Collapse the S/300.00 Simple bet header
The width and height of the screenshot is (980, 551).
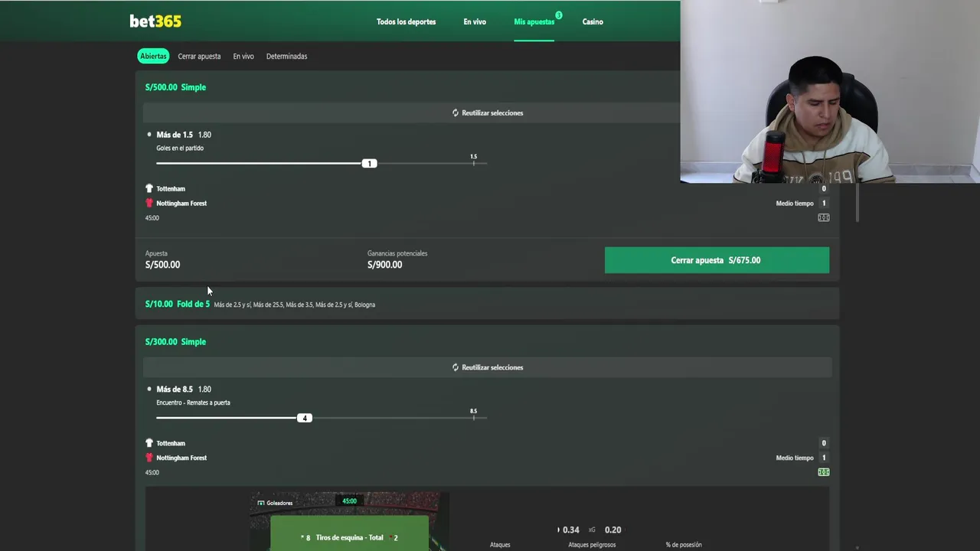coord(175,342)
